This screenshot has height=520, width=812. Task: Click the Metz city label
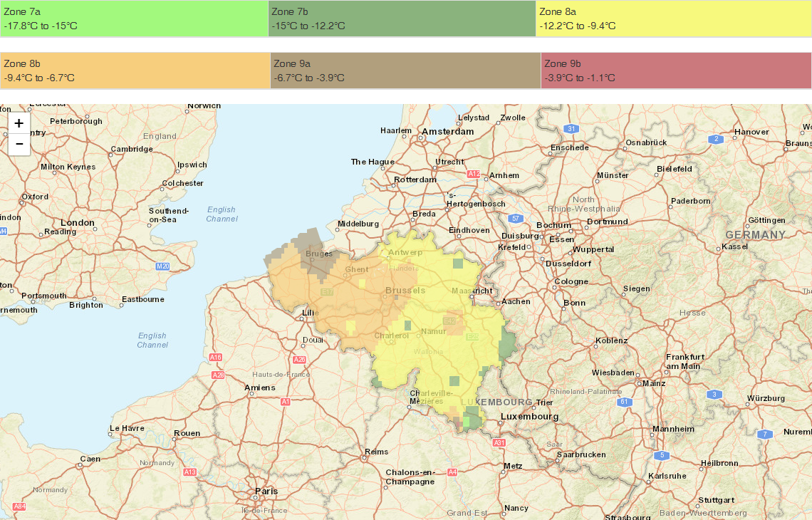tap(513, 466)
